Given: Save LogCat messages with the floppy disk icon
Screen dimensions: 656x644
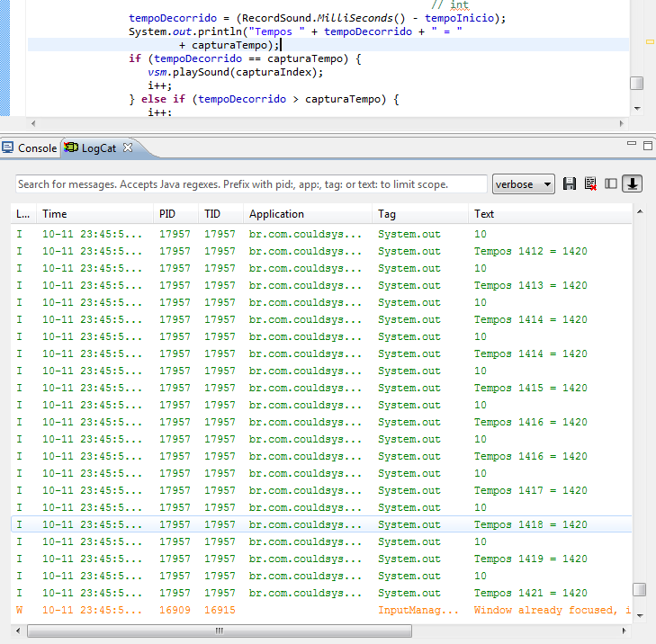Looking at the screenshot, I should (x=569, y=184).
